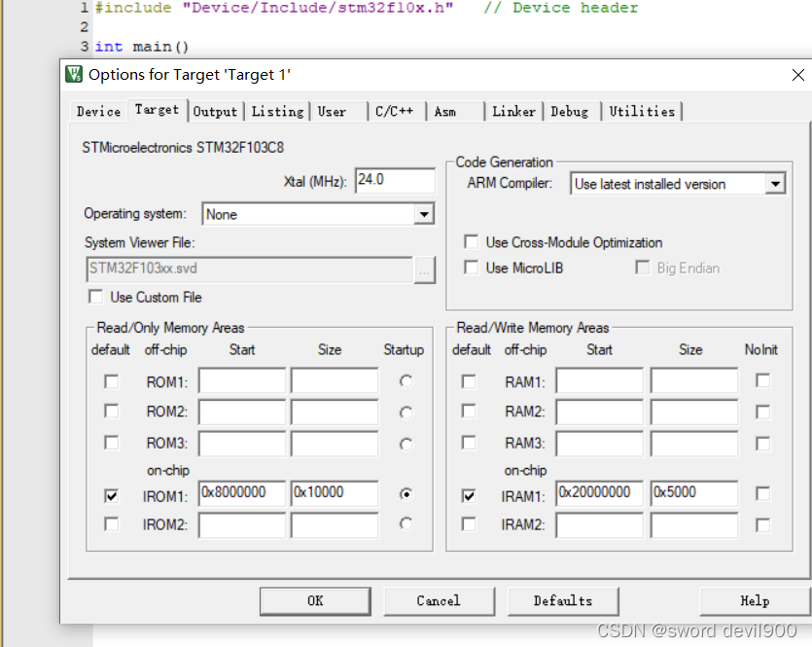This screenshot has height=647, width=812.
Task: Enable the NoInit checkbox for IRAM1
Action: pyautogui.click(x=761, y=493)
